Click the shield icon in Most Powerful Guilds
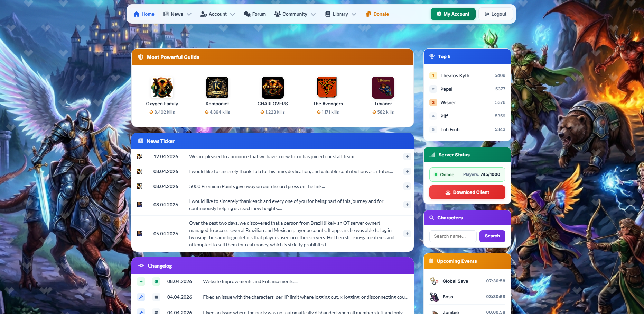The width and height of the screenshot is (644, 314). (x=141, y=57)
